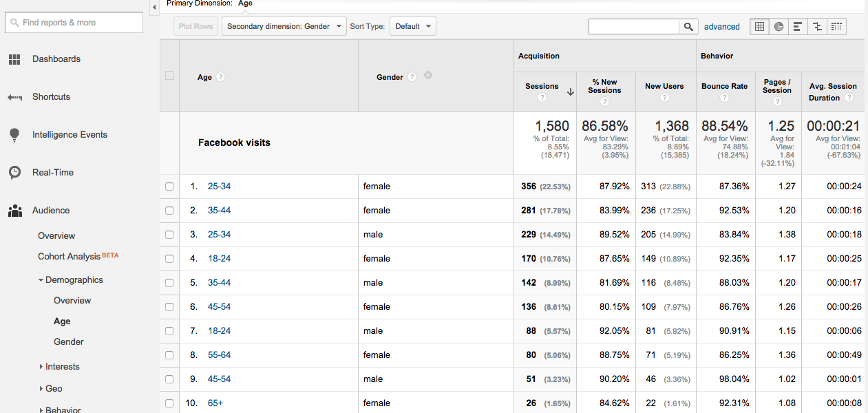Click the advanced filter link
This screenshot has height=413, width=868.
[721, 27]
